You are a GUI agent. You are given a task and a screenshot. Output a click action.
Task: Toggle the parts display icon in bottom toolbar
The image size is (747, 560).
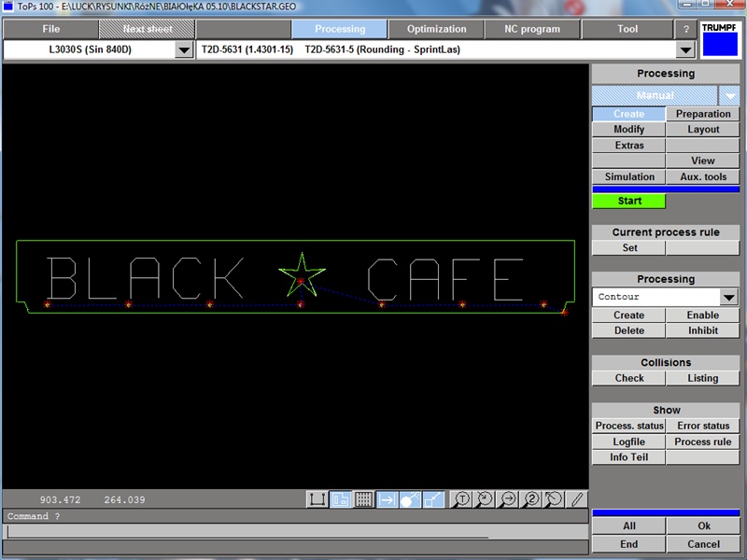(340, 499)
